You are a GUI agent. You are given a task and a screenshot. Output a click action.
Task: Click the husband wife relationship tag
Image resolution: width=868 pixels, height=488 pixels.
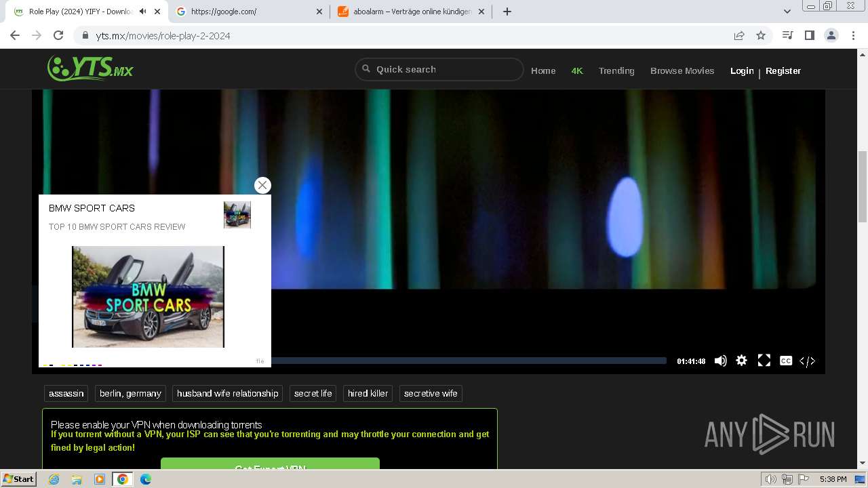tap(227, 393)
